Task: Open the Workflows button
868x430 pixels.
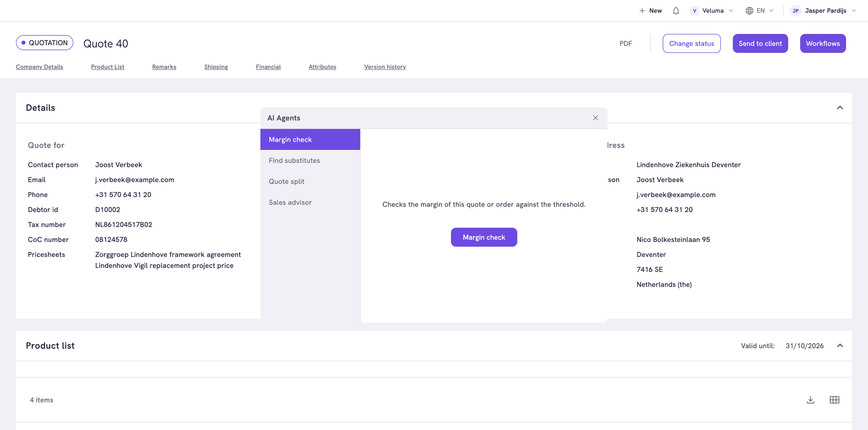Action: coord(823,43)
